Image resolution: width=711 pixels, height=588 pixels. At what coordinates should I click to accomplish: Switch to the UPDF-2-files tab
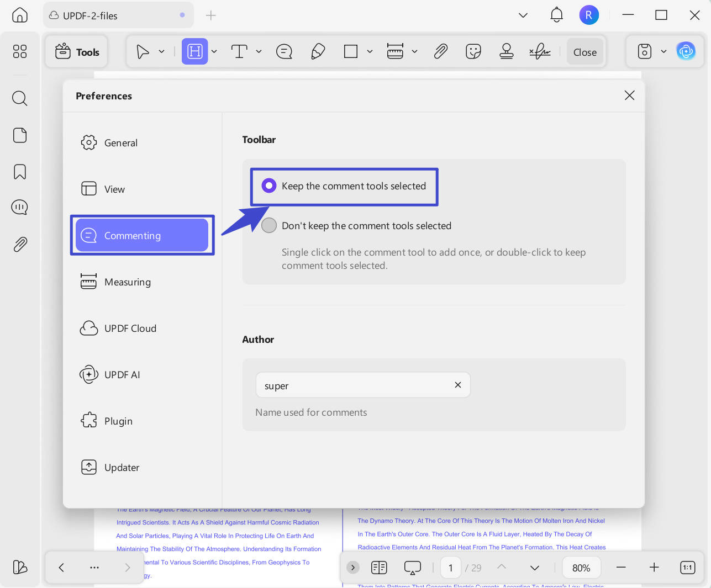[118, 15]
